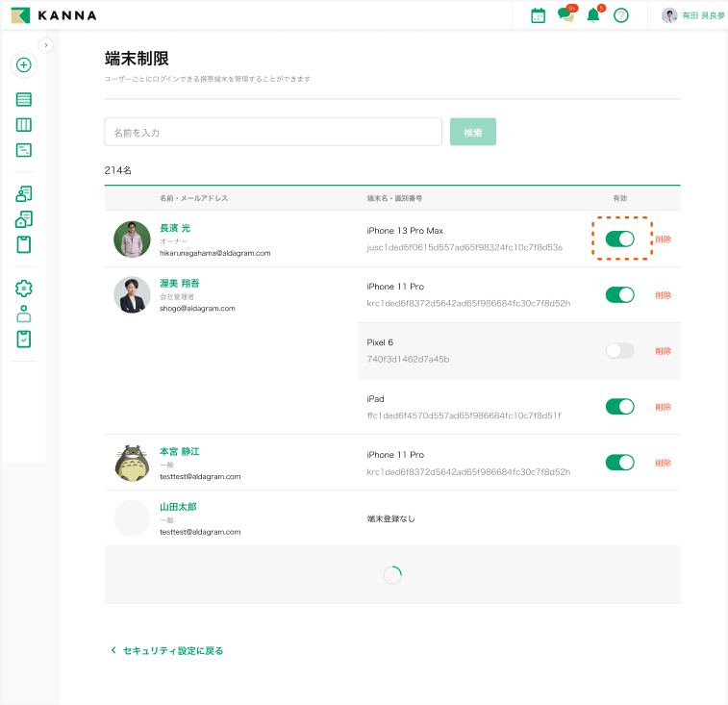Image resolution: width=728 pixels, height=705 pixels.
Task: Open the clipboard checkmark icon in sidebar
Action: [x=24, y=339]
